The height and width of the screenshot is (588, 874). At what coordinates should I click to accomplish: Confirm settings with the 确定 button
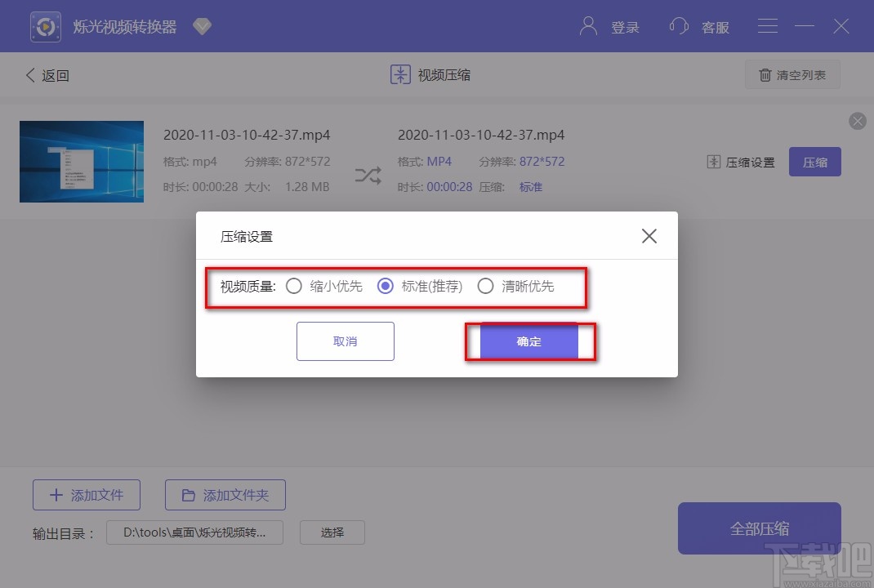tap(529, 341)
